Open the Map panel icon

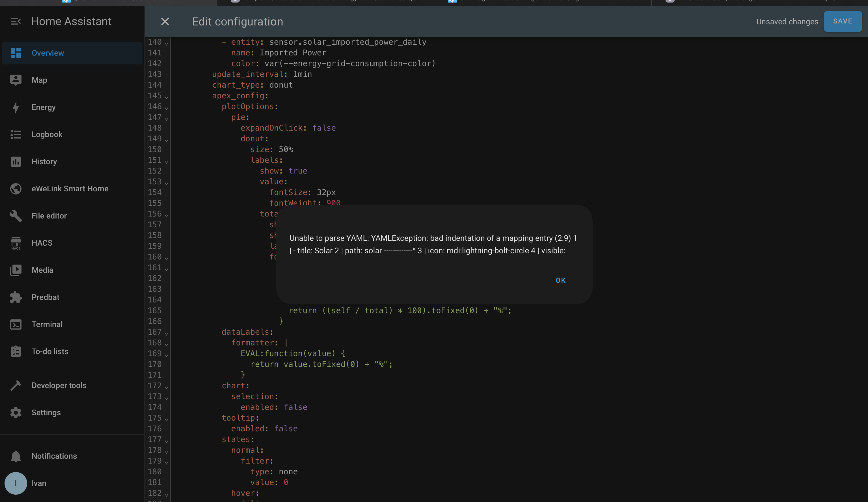(16, 80)
